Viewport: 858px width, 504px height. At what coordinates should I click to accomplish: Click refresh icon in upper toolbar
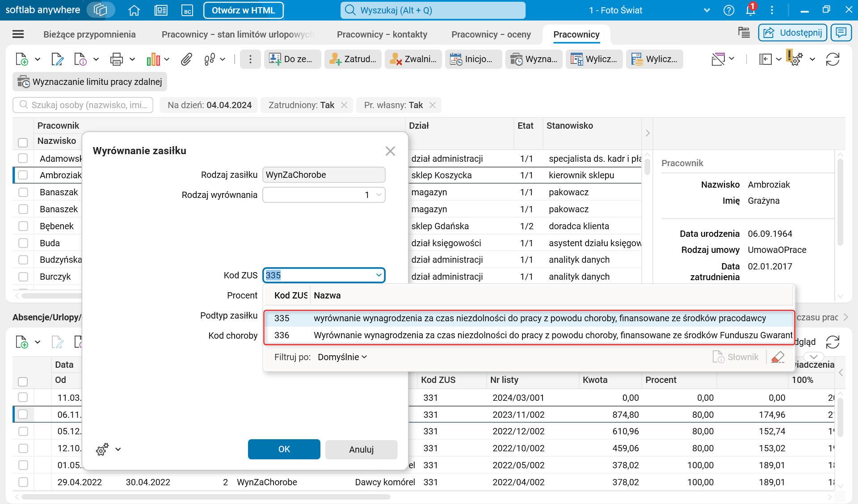[x=833, y=59]
